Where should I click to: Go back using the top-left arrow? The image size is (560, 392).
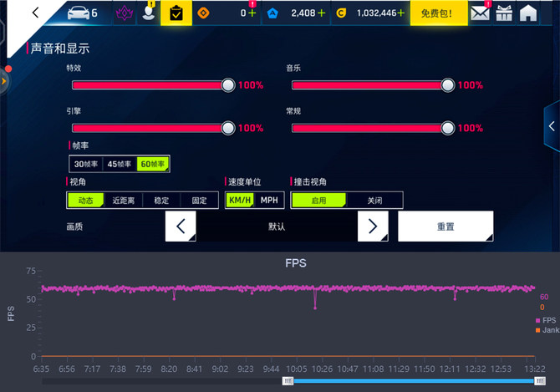[35, 13]
